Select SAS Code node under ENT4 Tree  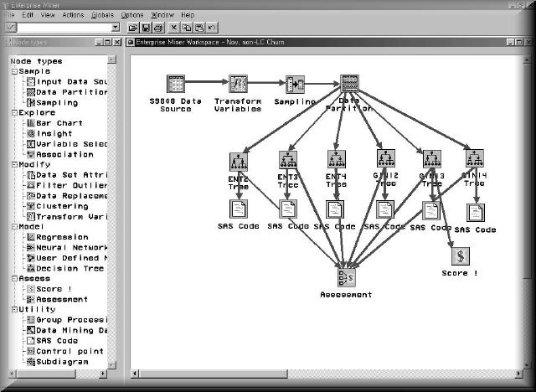point(335,209)
